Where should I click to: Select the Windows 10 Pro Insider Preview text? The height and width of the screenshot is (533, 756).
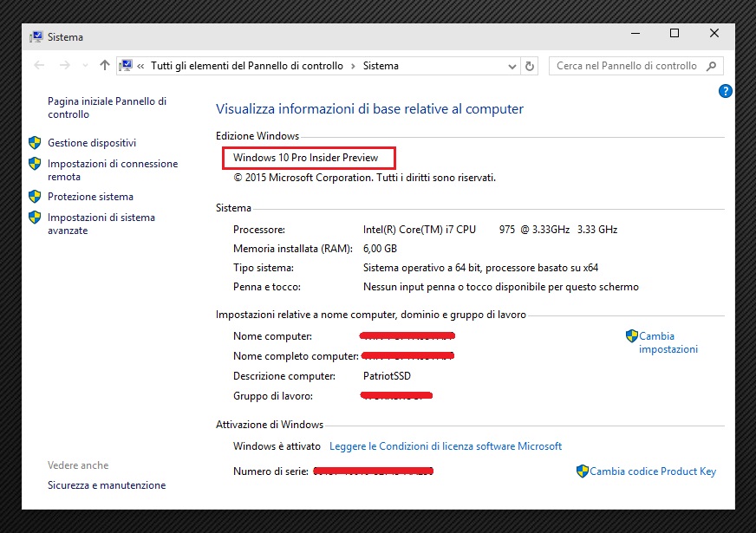[306, 158]
